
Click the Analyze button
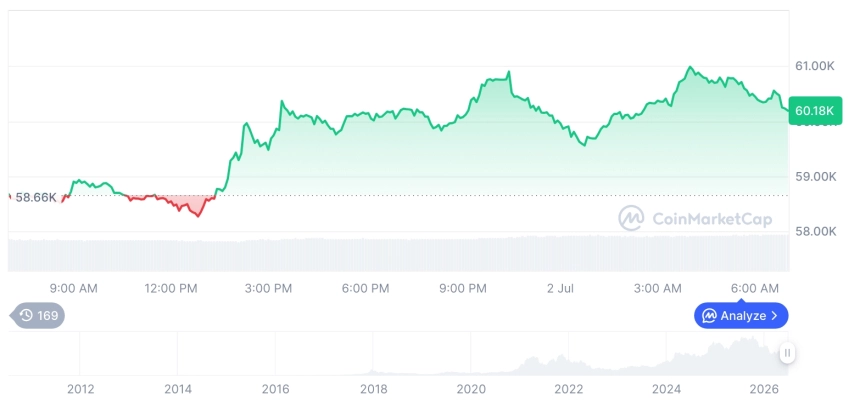pos(741,315)
